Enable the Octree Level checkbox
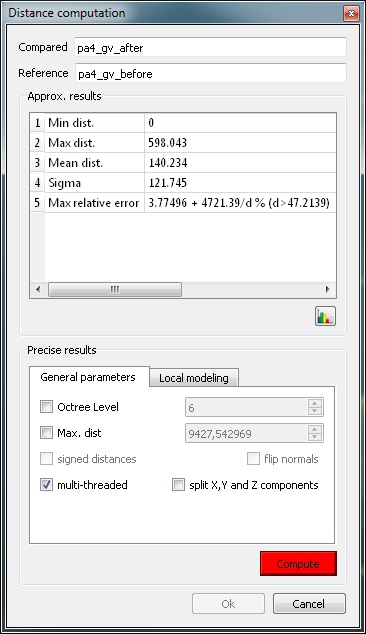 tap(47, 406)
